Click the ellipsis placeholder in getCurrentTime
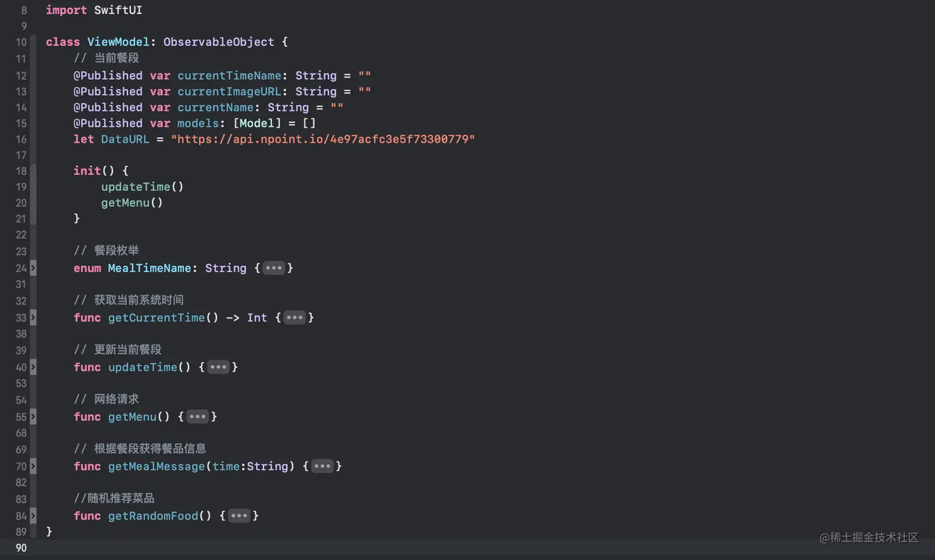This screenshot has height=560, width=935. pyautogui.click(x=294, y=317)
